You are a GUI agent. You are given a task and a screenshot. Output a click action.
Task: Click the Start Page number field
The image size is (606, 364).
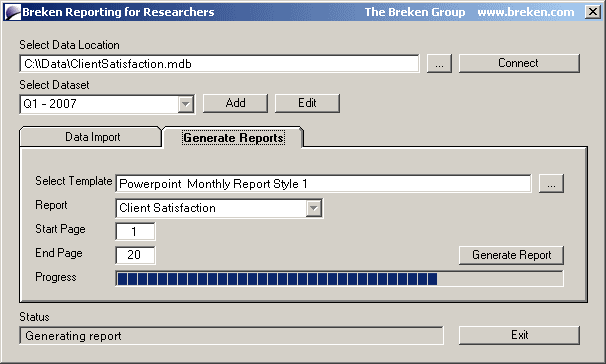coord(135,231)
